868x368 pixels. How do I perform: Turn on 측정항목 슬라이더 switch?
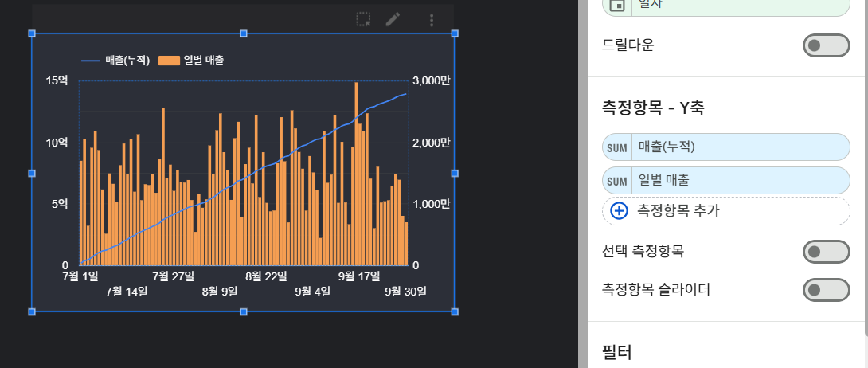(826, 290)
